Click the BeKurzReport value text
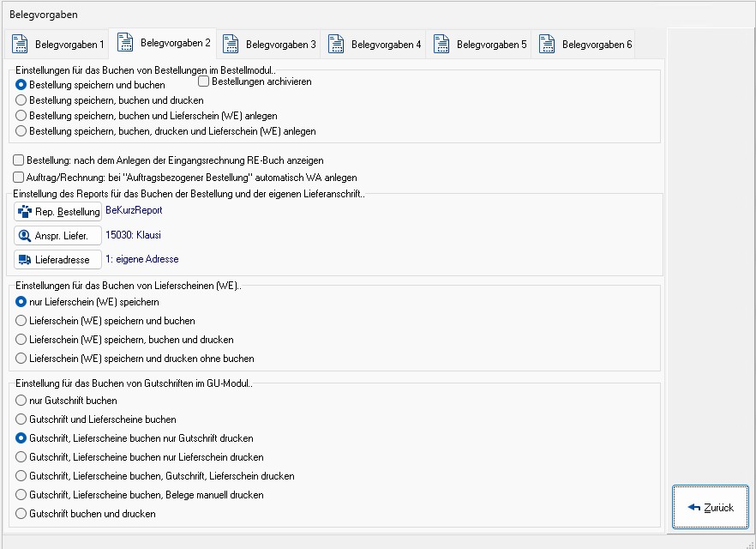The width and height of the screenshot is (756, 549). pos(134,210)
